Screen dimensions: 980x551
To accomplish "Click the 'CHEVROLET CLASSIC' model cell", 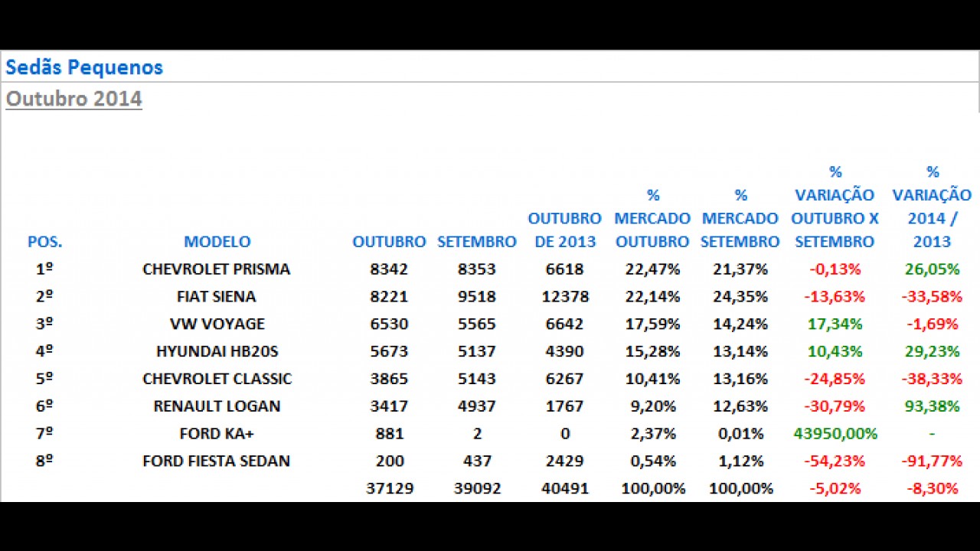I will click(217, 379).
